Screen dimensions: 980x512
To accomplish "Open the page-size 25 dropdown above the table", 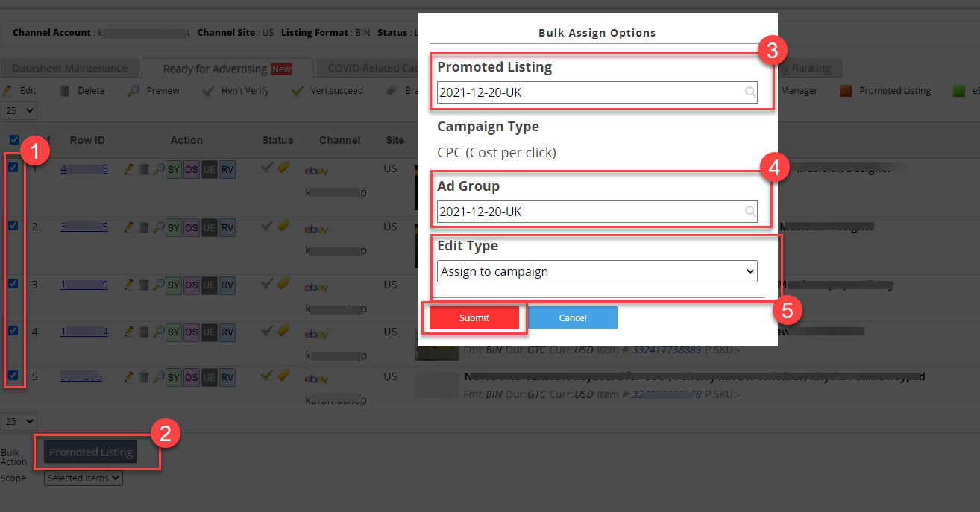I will tap(19, 110).
